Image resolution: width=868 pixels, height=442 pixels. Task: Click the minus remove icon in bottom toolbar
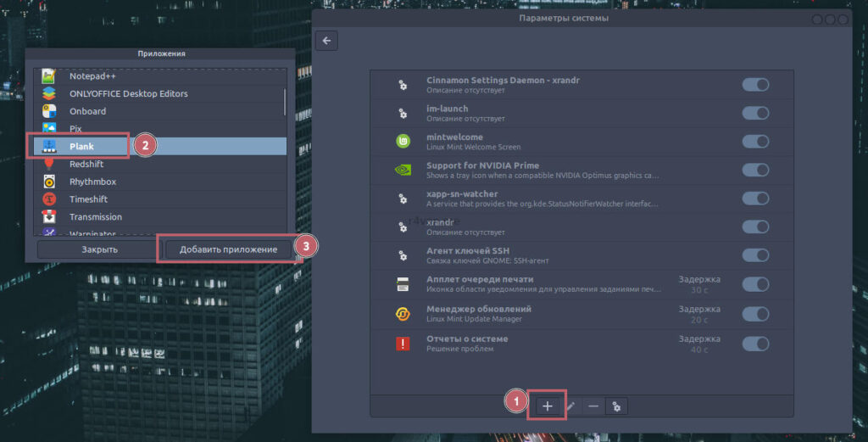point(593,406)
